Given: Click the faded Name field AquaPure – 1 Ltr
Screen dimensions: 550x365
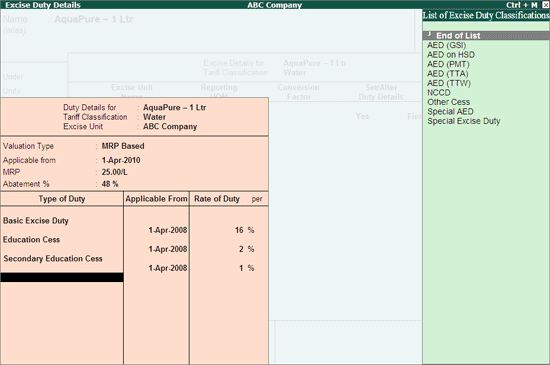Looking at the screenshot, I should pos(93,19).
